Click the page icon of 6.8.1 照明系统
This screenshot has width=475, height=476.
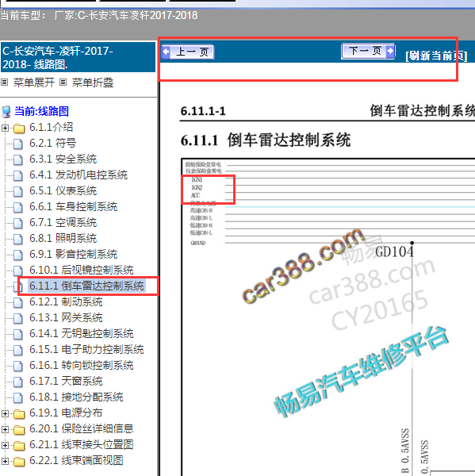click(18, 239)
